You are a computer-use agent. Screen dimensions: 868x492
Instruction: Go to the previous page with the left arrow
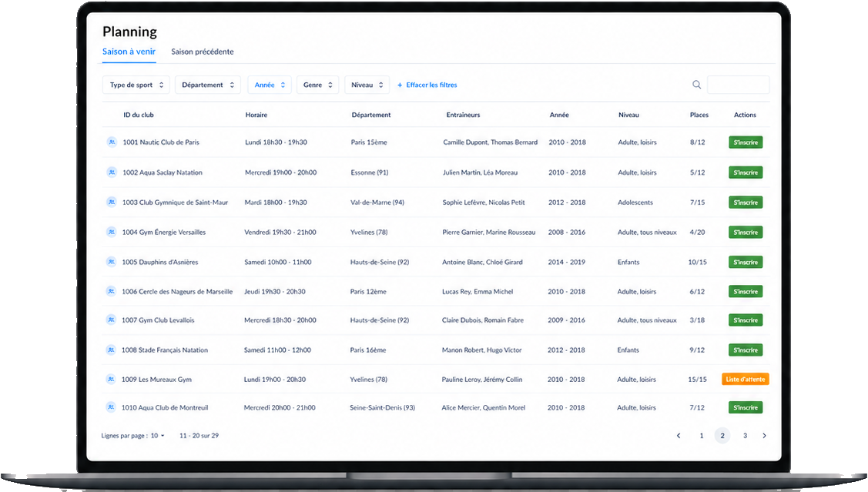(x=679, y=436)
